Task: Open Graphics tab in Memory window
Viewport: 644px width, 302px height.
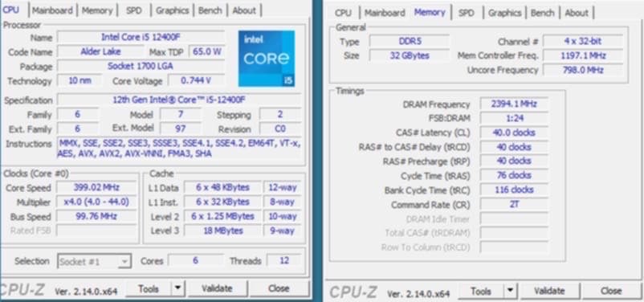Action: point(505,13)
